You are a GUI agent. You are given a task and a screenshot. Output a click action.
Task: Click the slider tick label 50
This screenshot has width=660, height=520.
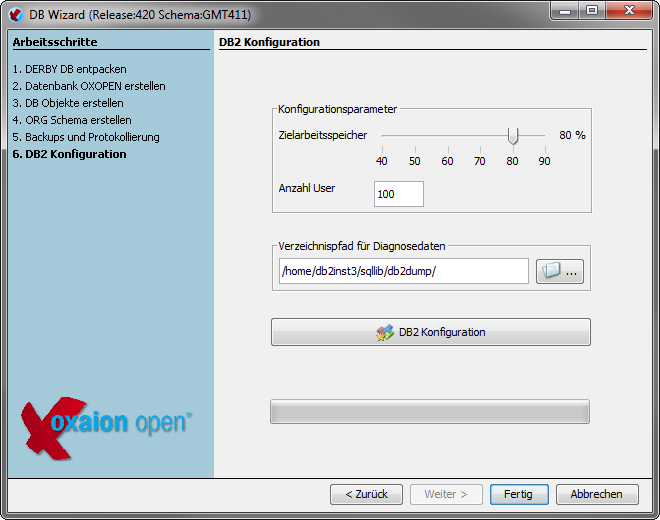[x=415, y=161]
